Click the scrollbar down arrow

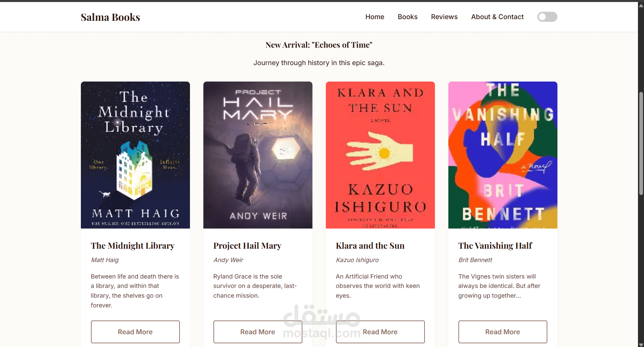(x=641, y=344)
